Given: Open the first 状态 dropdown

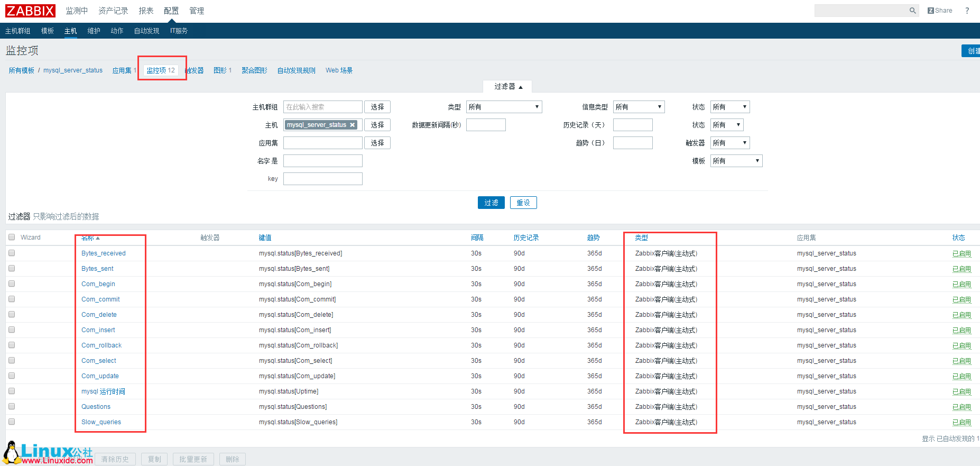Looking at the screenshot, I should (730, 107).
